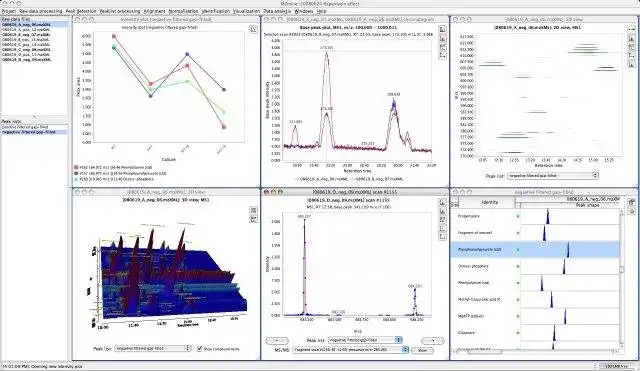Enable the Show compound name checkbox

tap(199, 349)
